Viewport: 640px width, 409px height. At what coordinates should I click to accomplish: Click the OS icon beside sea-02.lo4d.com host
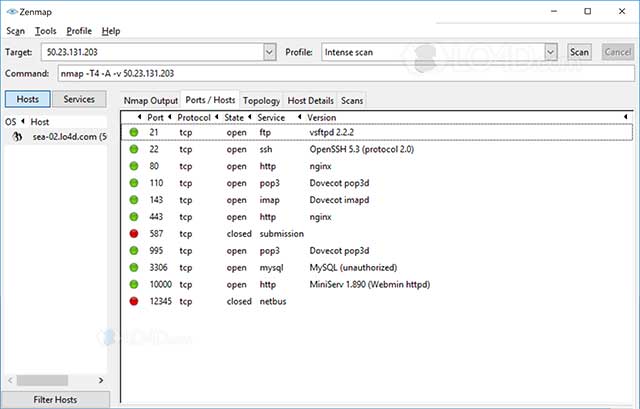click(17, 137)
